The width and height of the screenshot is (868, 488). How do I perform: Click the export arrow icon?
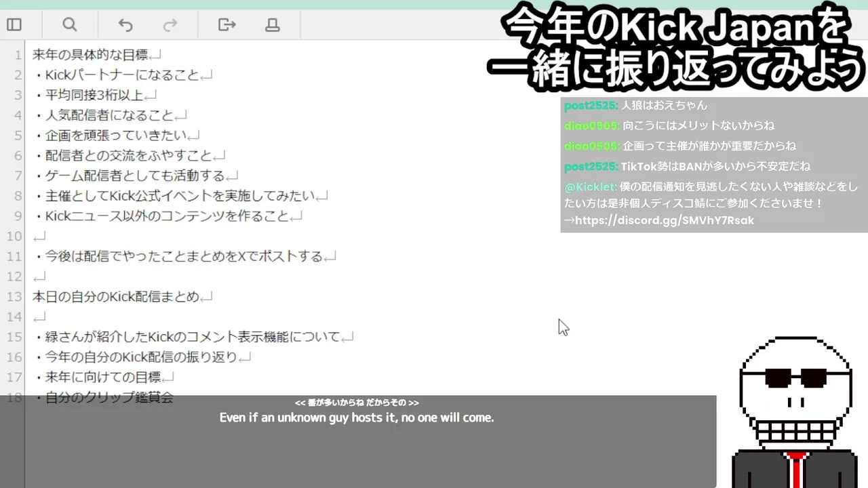(x=227, y=25)
